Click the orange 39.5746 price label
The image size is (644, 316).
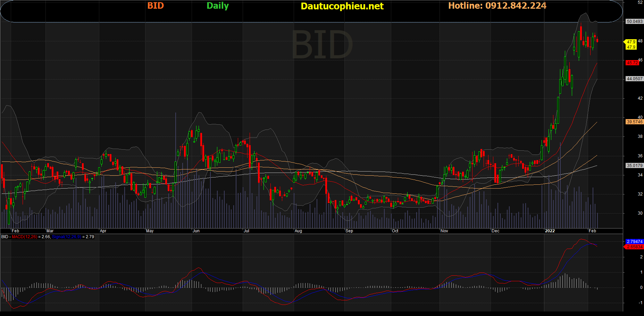tap(634, 122)
